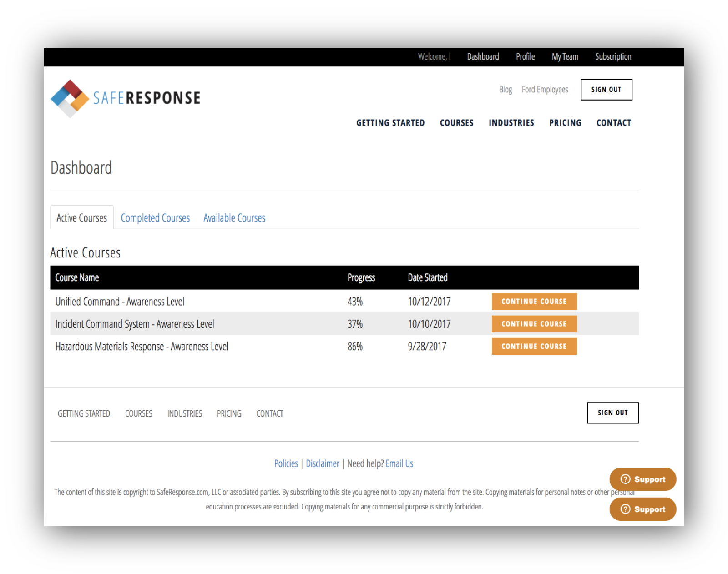728x574 pixels.
Task: Switch to the Completed Courses tab
Action: click(x=155, y=218)
